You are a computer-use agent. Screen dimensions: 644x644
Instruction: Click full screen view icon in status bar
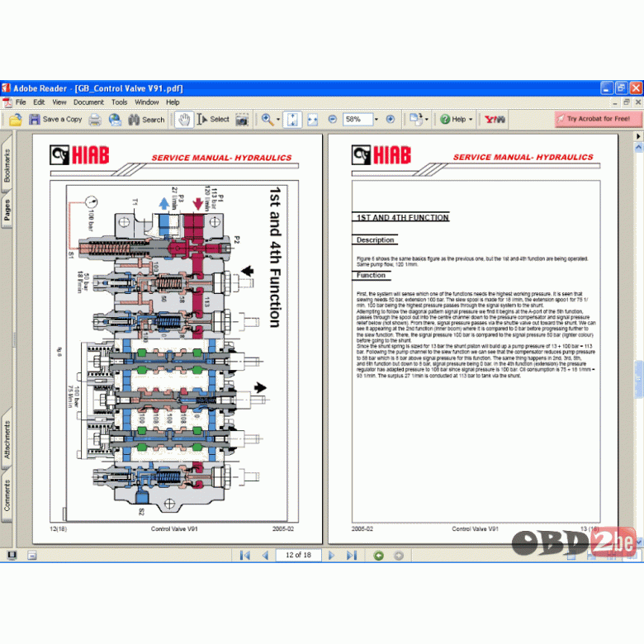(x=12, y=556)
